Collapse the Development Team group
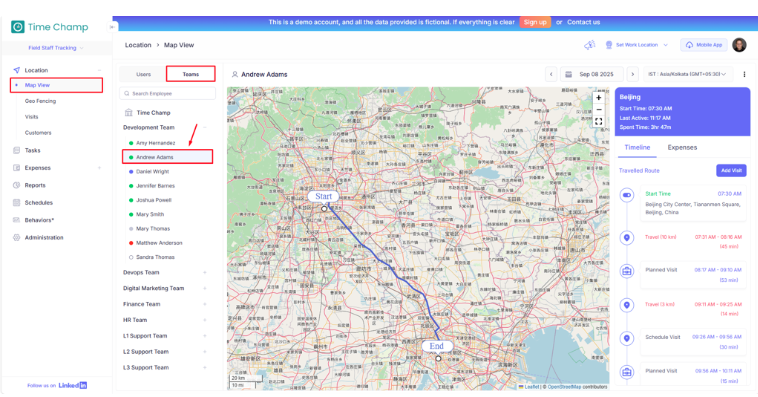 [x=204, y=127]
